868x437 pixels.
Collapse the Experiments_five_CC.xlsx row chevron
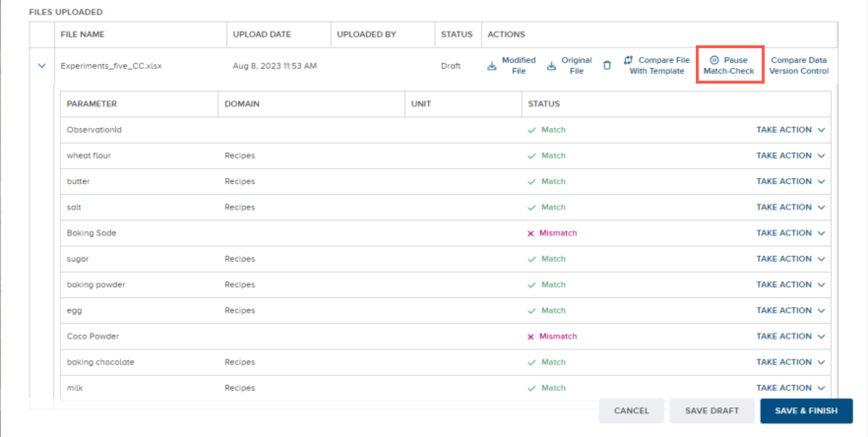coord(42,65)
